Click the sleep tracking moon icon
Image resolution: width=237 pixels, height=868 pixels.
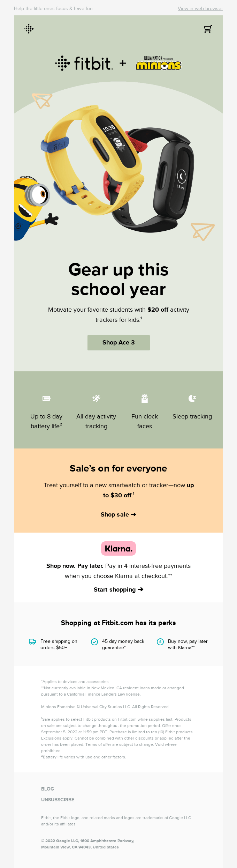[x=192, y=398]
